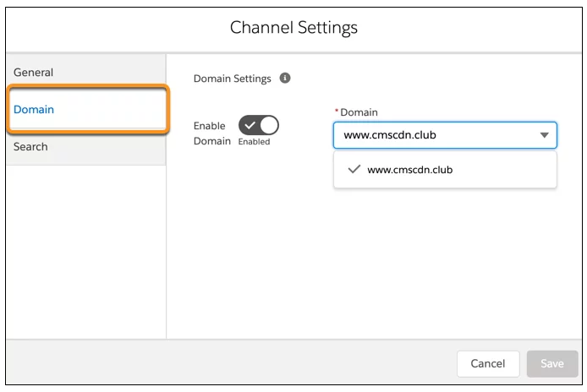Click the Domain combobox showing www.cmscdn.club

tap(445, 135)
